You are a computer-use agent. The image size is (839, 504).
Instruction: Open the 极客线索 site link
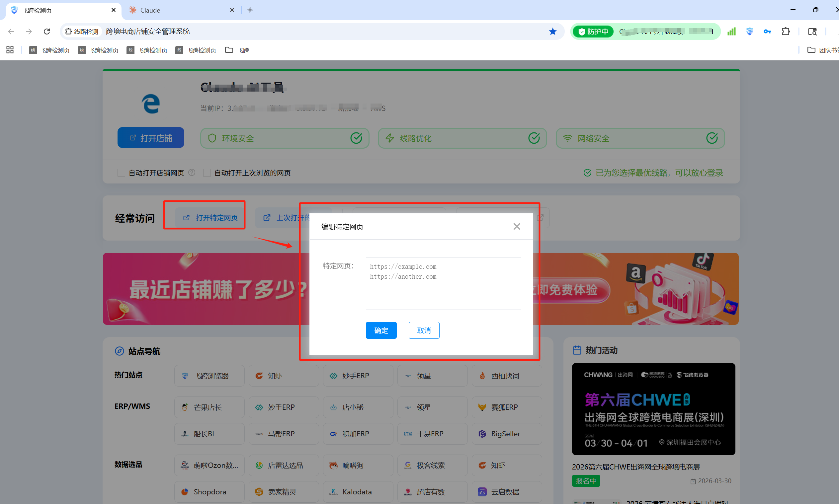click(433, 465)
